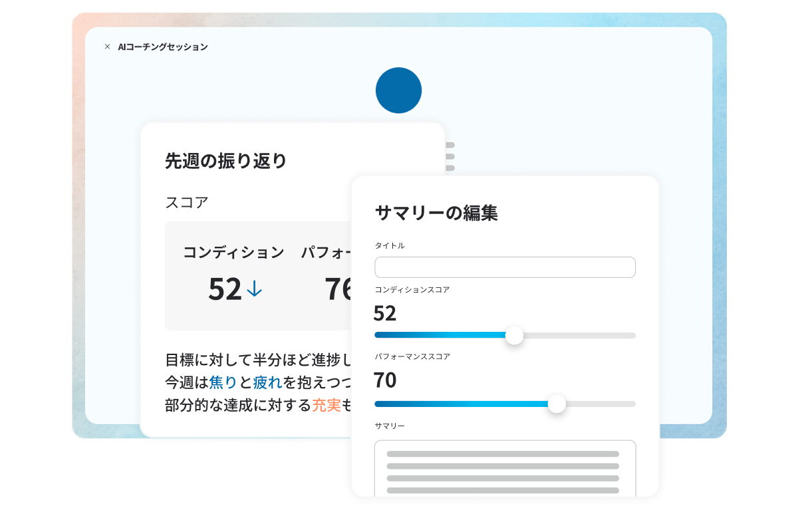Click the スコア section label
798x532 pixels.
(x=187, y=202)
